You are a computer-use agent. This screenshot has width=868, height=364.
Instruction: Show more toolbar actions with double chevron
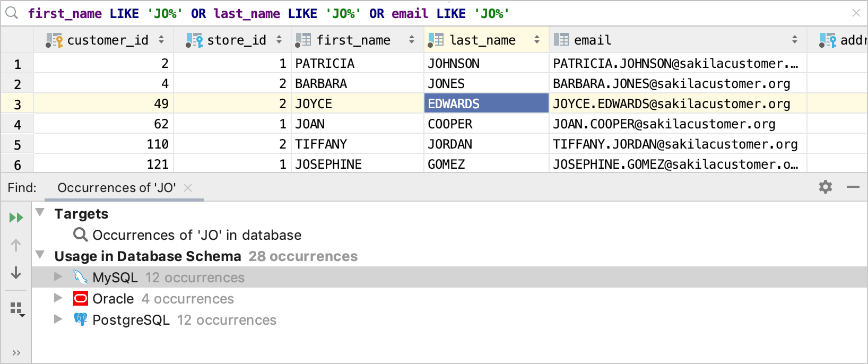[16, 353]
